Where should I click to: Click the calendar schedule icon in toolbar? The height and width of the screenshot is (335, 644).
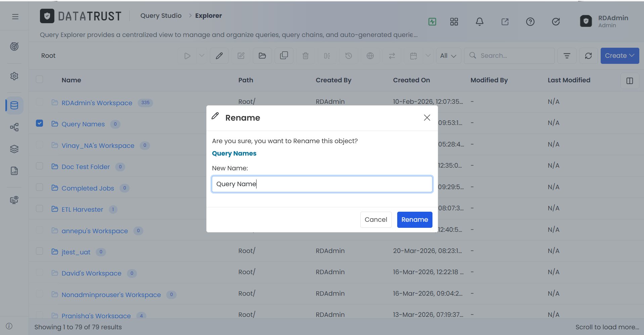click(x=413, y=56)
